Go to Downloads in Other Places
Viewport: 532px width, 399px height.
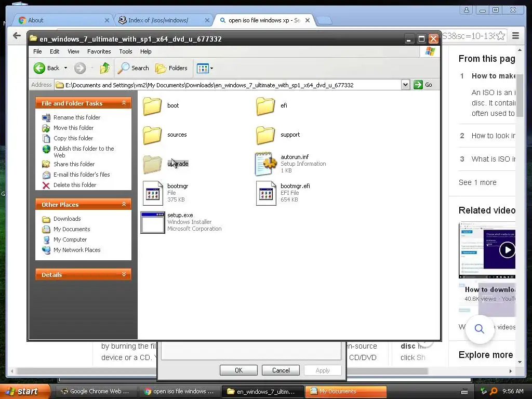(67, 219)
